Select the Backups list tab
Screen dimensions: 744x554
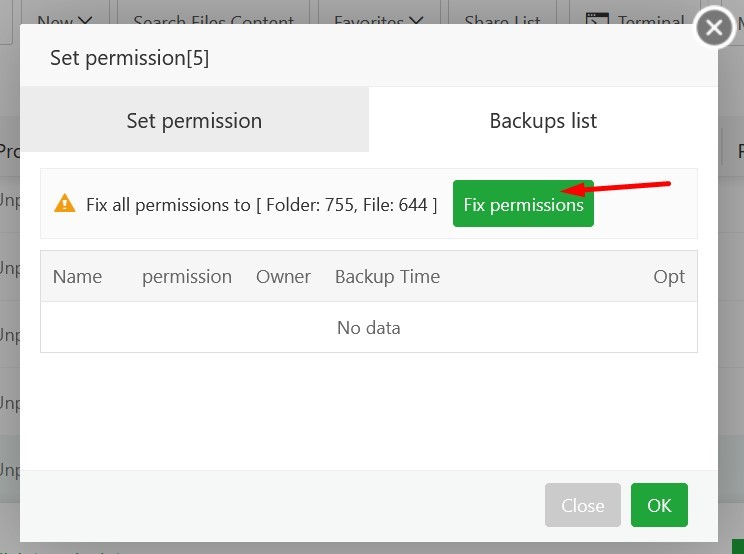(543, 121)
